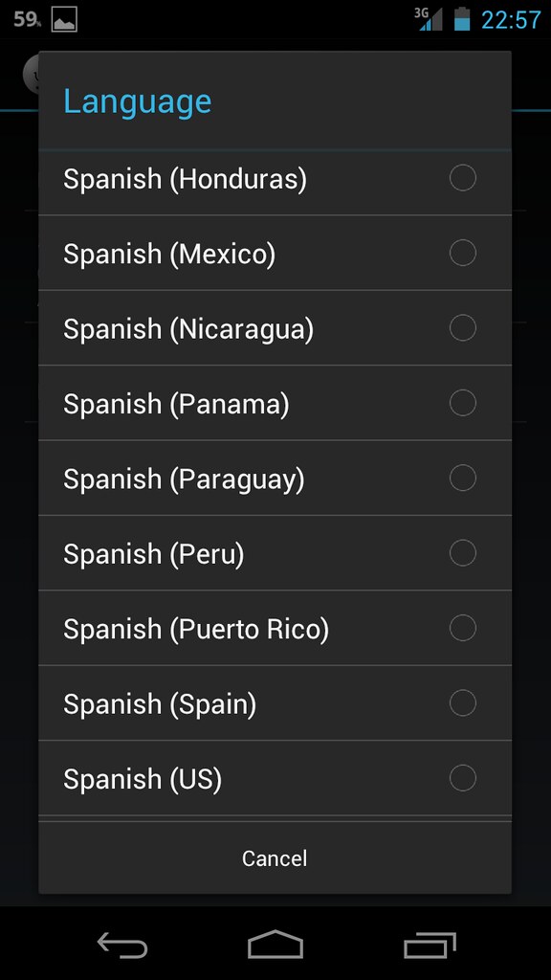Viewport: 551px width, 980px height.
Task: Tap the 22:57 clock in status bar
Action: pos(511,20)
